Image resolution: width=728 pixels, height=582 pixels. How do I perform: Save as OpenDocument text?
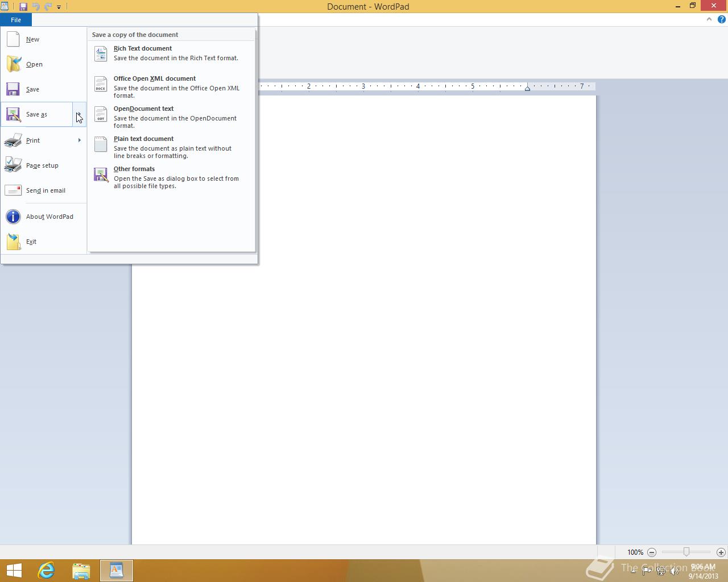pos(171,117)
